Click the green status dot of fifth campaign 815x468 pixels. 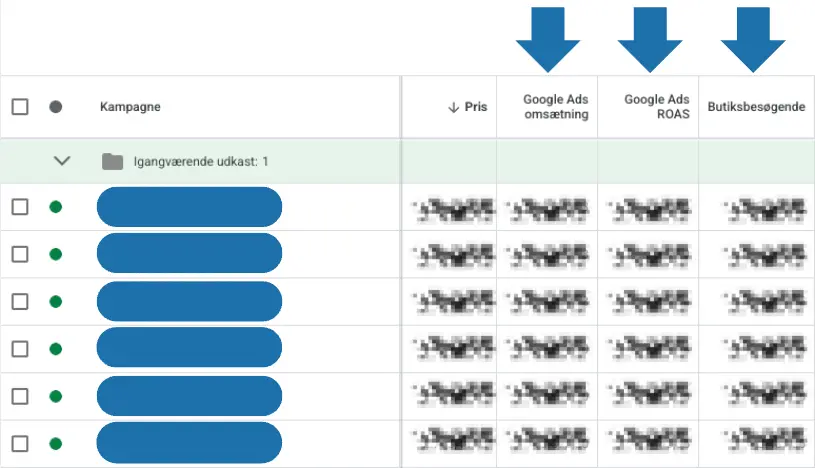coord(56,396)
